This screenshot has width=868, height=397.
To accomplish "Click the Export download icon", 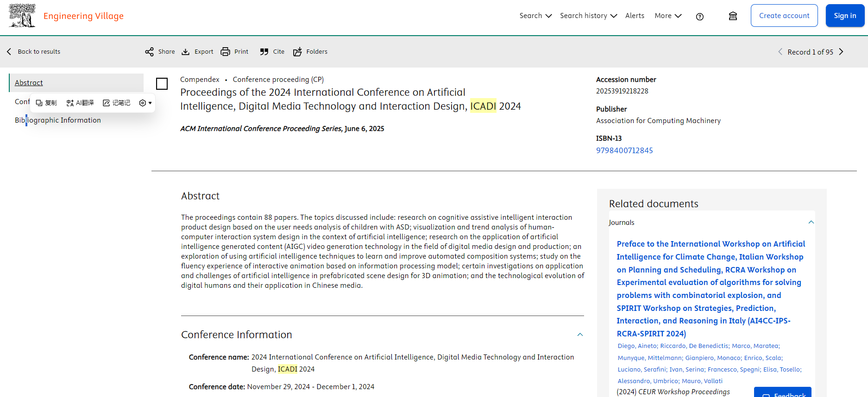I will 186,52.
